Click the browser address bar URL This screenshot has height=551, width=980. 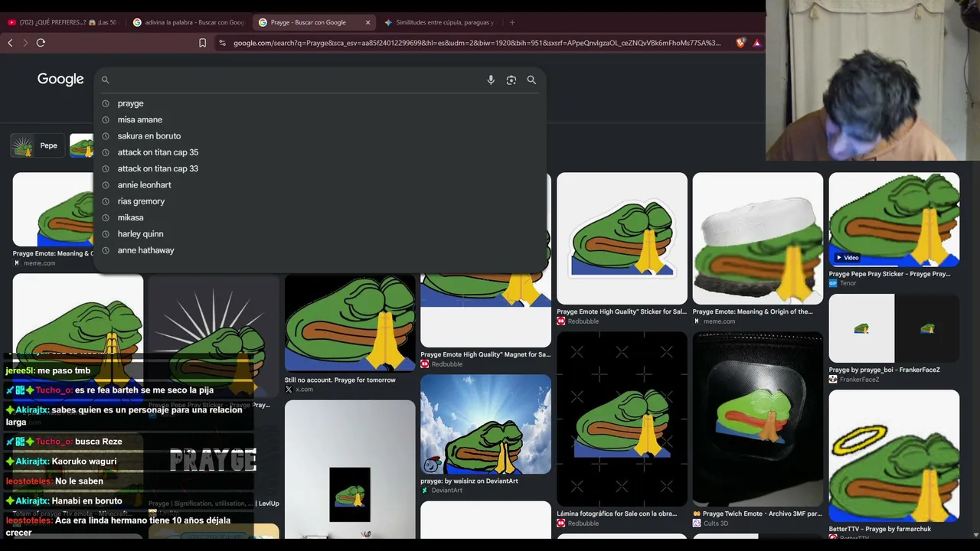coord(477,43)
